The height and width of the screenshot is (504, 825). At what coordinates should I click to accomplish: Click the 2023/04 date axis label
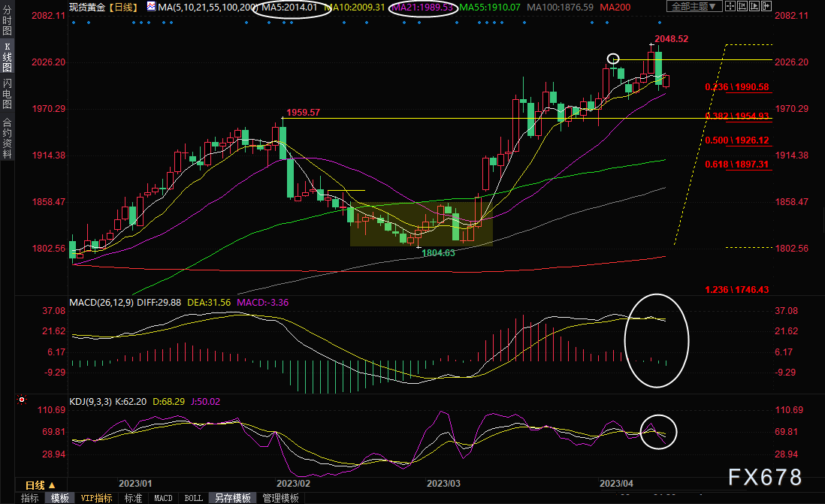click(x=617, y=484)
